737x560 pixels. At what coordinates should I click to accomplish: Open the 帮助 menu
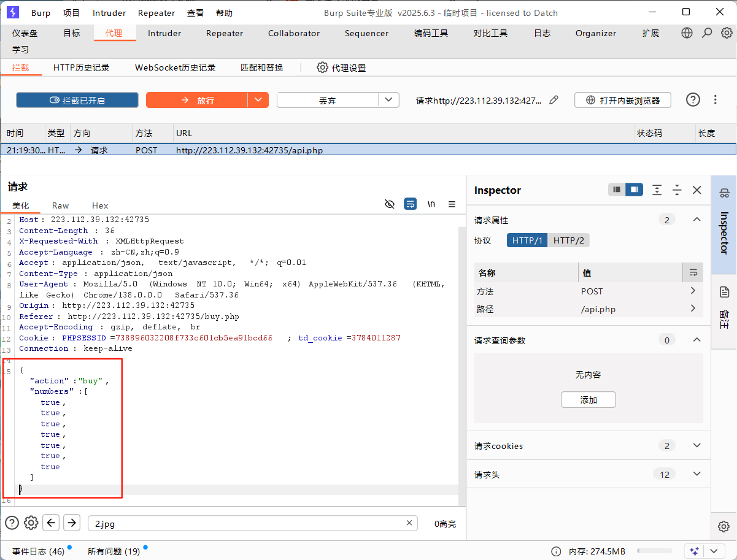point(224,13)
